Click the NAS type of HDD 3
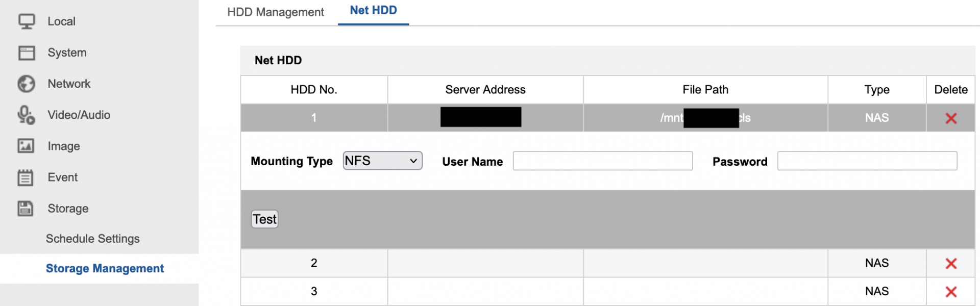Image resolution: width=980 pixels, height=306 pixels. 877,291
